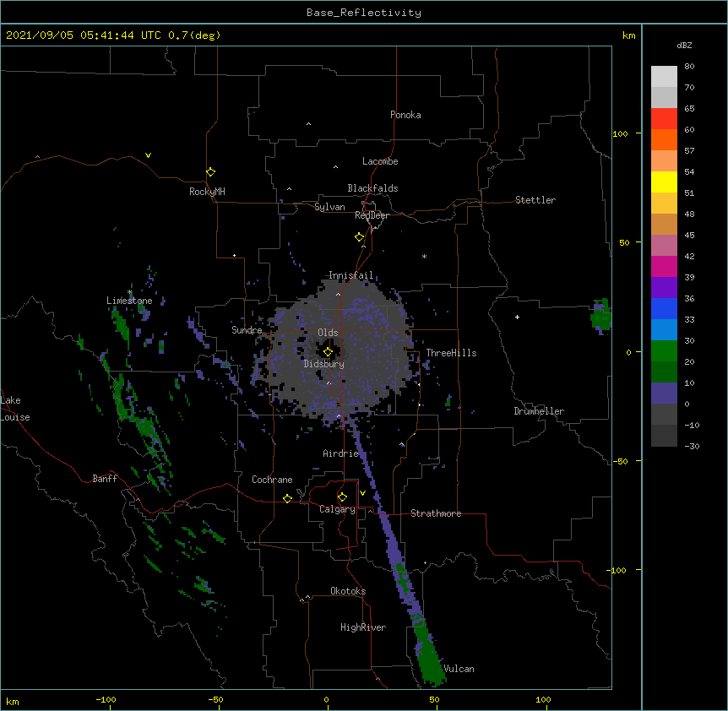This screenshot has height=711, width=728.
Task: Click the yellow diamond marker near RockyMH
Action: coord(211,172)
